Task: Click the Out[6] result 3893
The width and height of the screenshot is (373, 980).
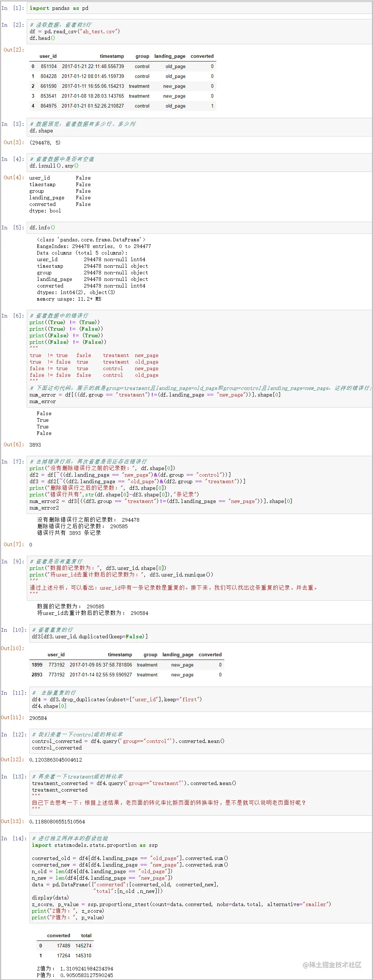Action: (x=35, y=445)
